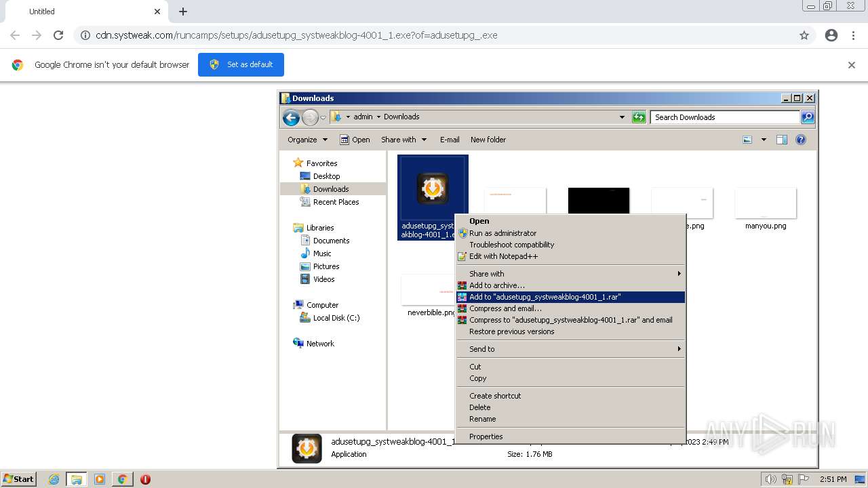Click Open toolbar button in Explorer
This screenshot has height=488, width=868.
point(355,140)
